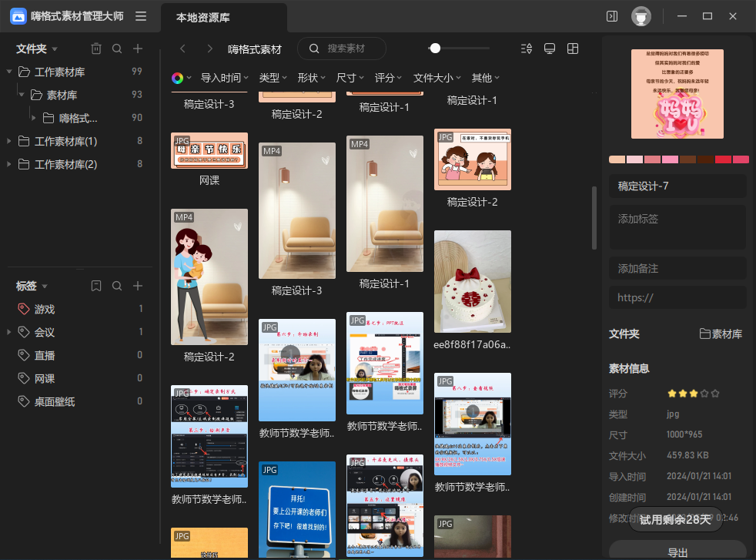Open the 形状 filter dropdown
Viewport: 756px width, 560px height.
[x=312, y=78]
